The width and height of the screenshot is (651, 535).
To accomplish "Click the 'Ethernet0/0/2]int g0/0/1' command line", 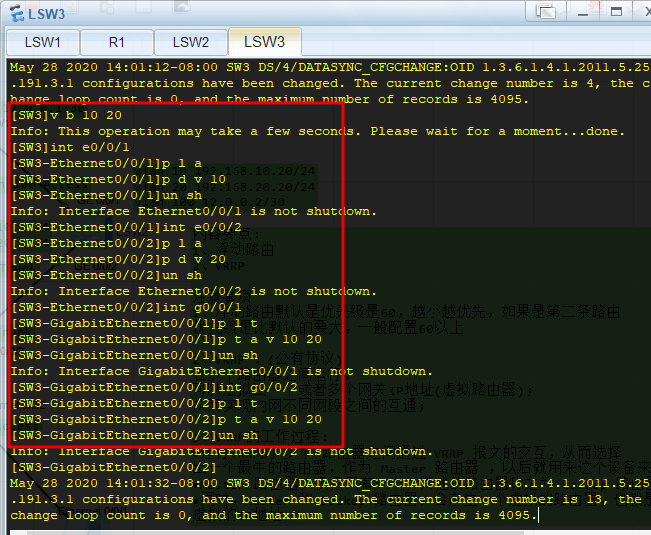I will (126, 307).
